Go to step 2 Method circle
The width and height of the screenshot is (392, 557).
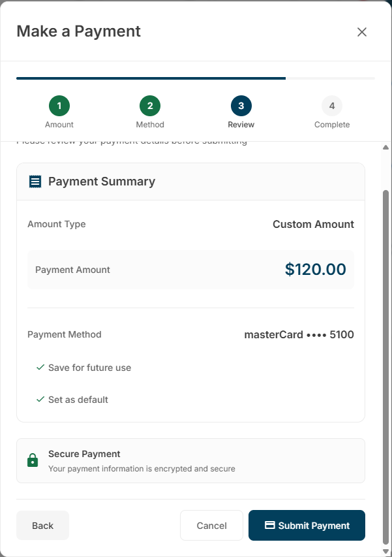click(x=150, y=106)
